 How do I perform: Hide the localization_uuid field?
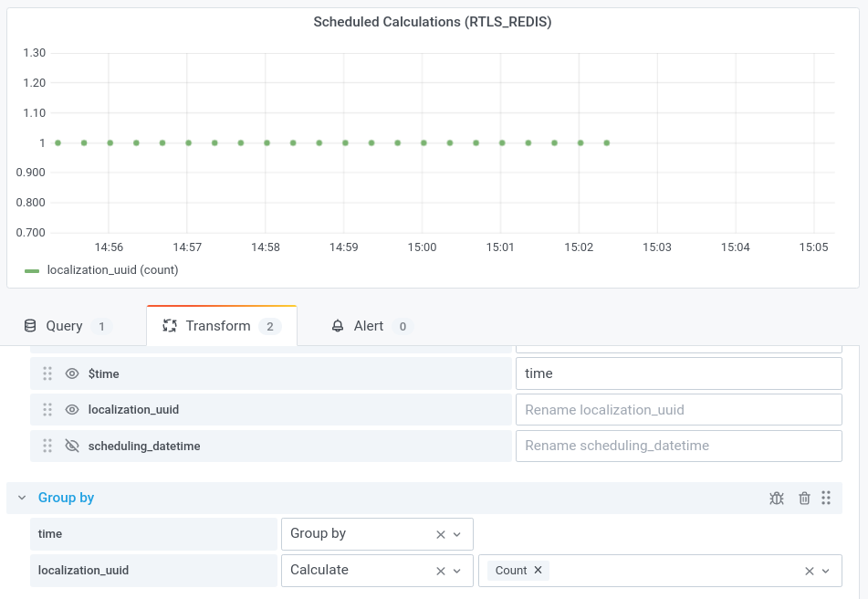click(x=72, y=409)
